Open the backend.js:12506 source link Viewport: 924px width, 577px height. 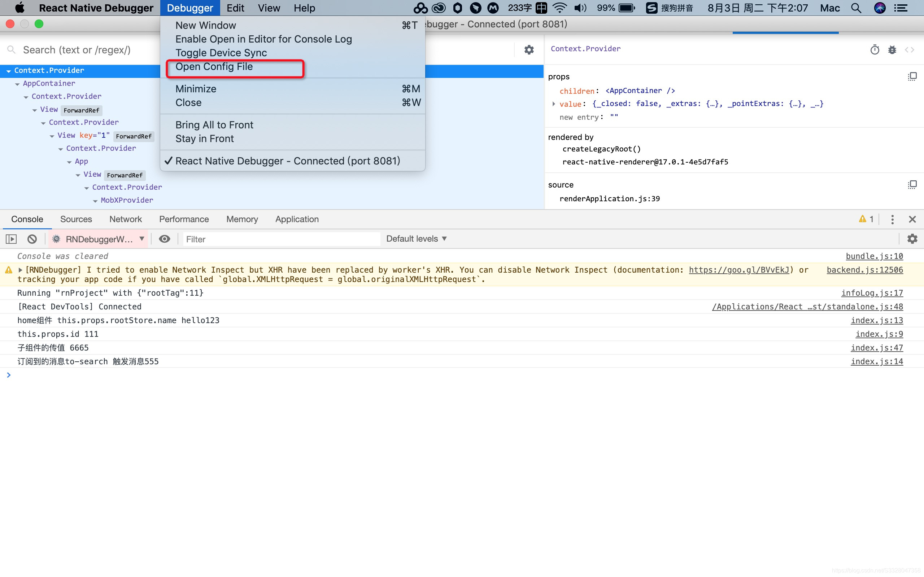coord(864,270)
